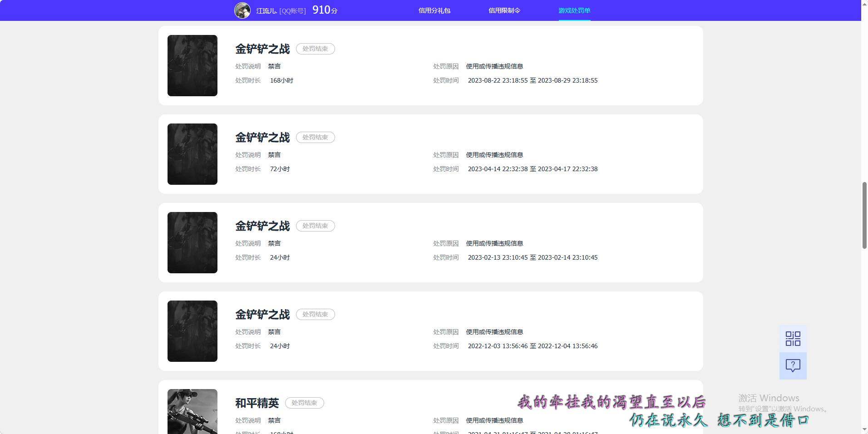Screen dimensions: 868x434
Task: Open the help feedback floating icon
Action: pos(793,365)
